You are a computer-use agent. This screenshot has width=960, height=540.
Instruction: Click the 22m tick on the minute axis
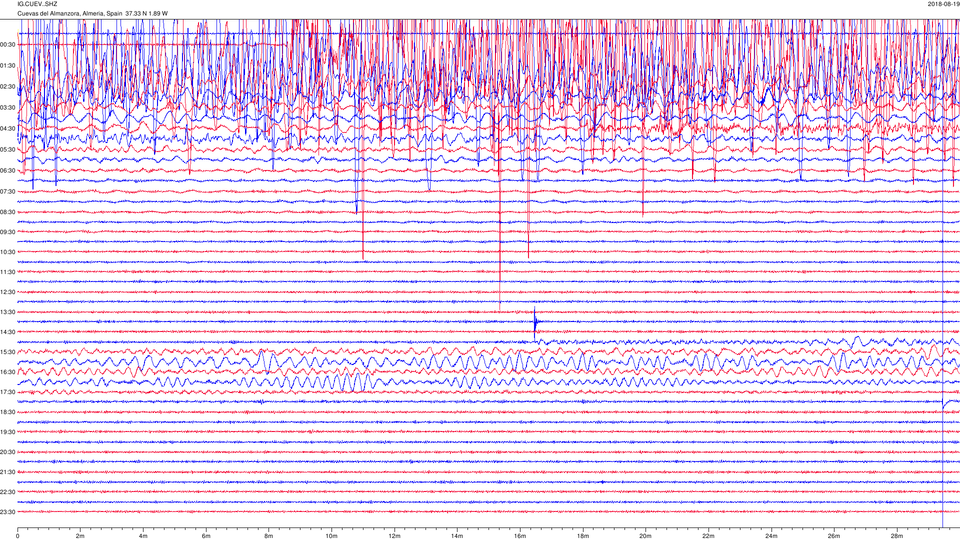(708, 536)
